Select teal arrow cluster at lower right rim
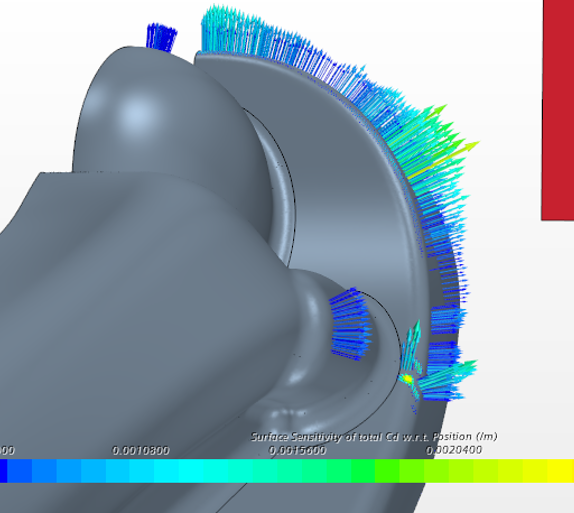 click(x=448, y=379)
